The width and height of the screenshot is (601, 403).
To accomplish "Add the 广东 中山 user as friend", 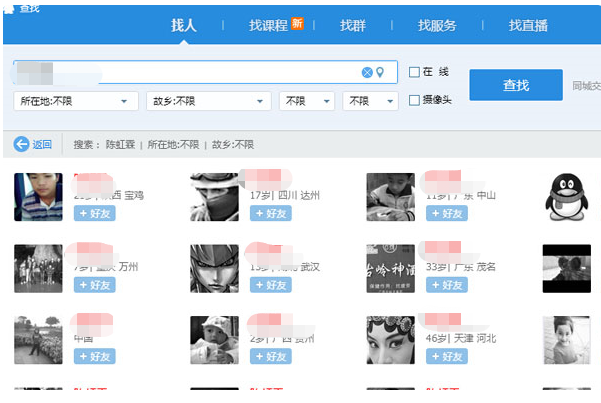I will [x=447, y=214].
